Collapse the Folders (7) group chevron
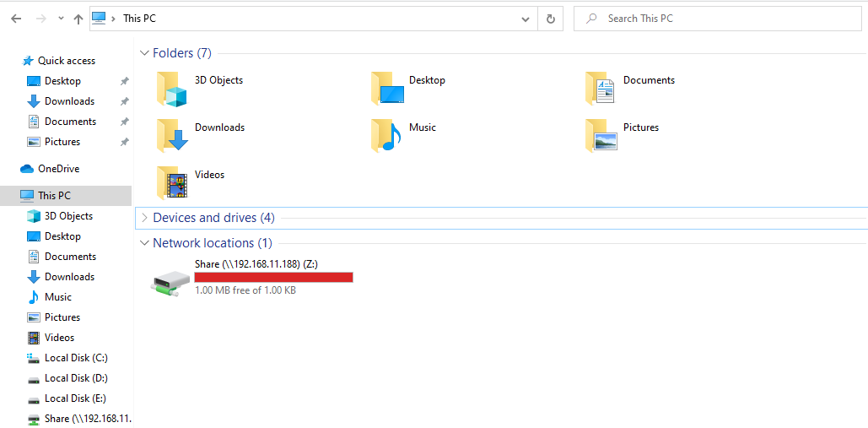 (144, 53)
